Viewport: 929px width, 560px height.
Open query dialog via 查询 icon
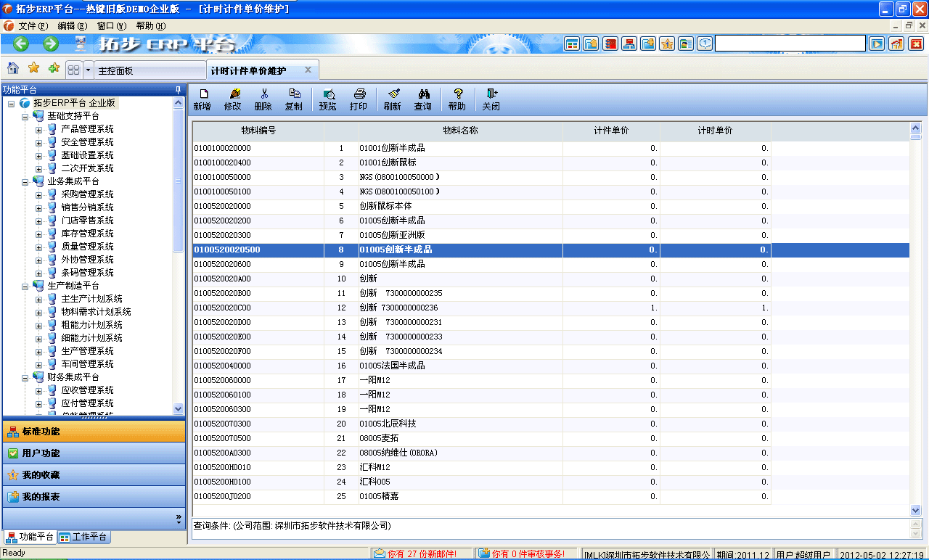coord(422,99)
